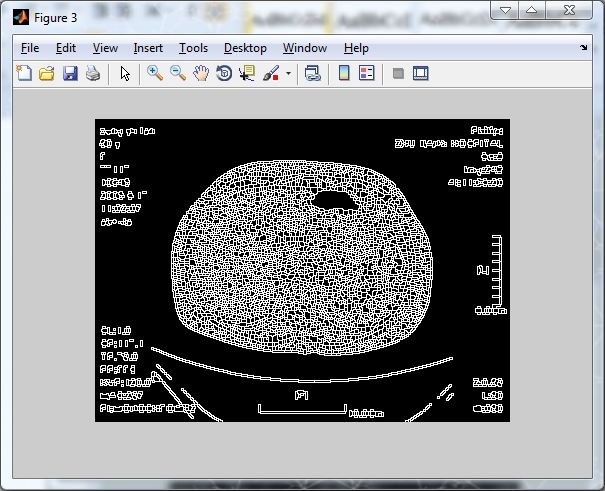The height and width of the screenshot is (491, 605).
Task: Select the Zoom Out magnifier tool
Action: click(x=178, y=73)
